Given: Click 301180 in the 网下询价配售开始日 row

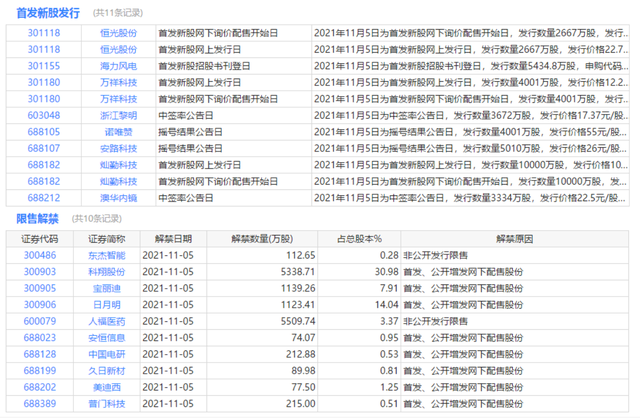Looking at the screenshot, I should pyautogui.click(x=44, y=99).
